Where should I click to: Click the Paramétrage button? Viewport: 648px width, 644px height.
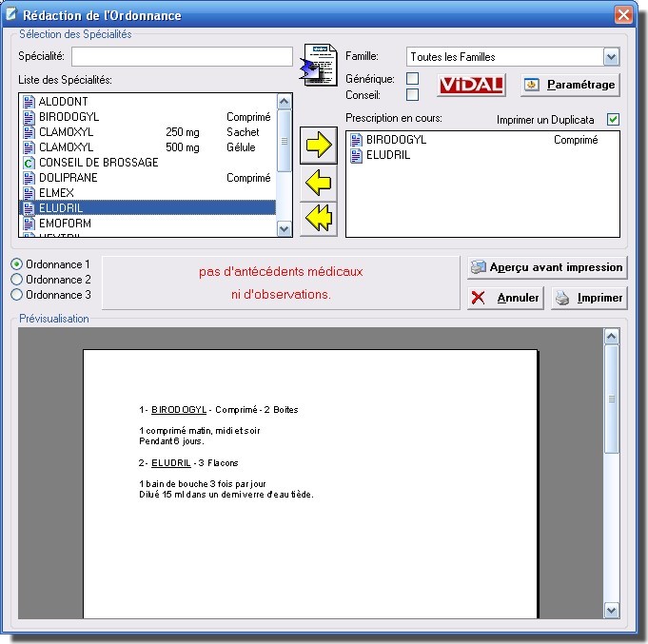(x=570, y=85)
